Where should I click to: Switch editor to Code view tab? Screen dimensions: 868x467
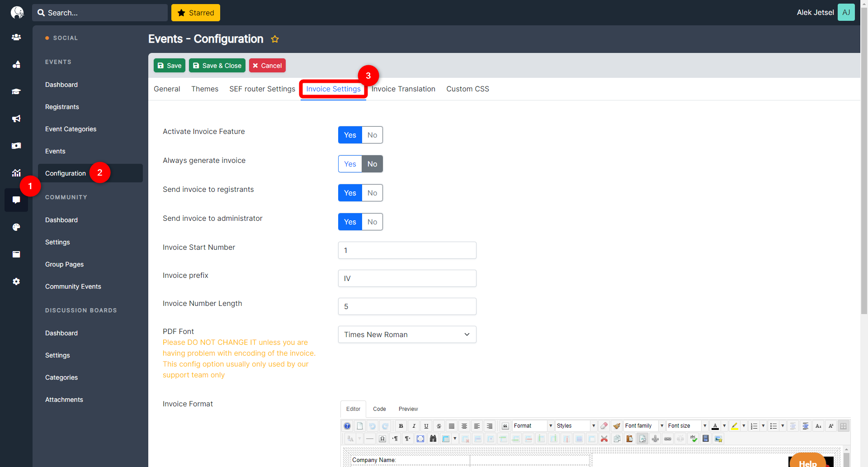379,409
